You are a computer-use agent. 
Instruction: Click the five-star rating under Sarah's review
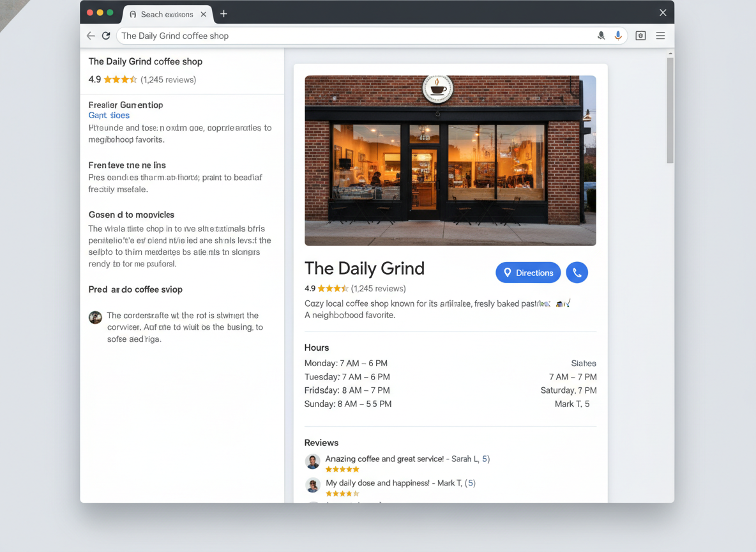point(342,468)
